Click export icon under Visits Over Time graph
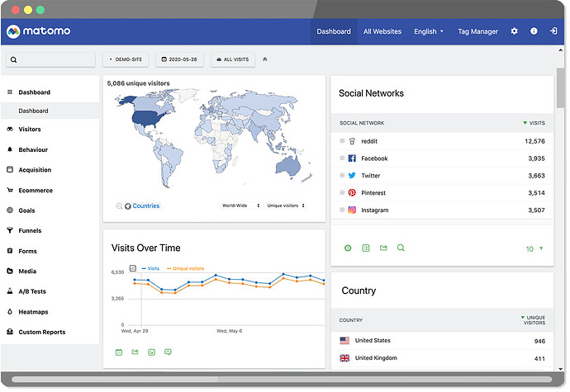570x392 pixels. [135, 352]
